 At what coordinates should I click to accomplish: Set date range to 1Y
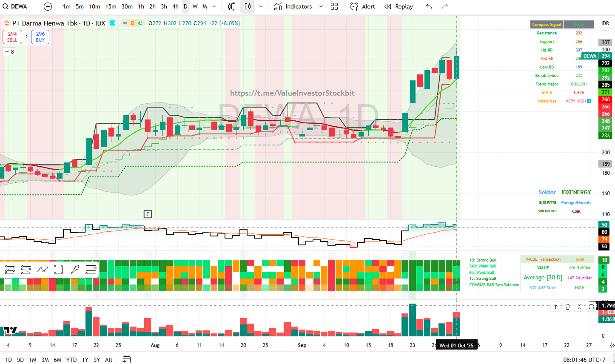click(85, 360)
